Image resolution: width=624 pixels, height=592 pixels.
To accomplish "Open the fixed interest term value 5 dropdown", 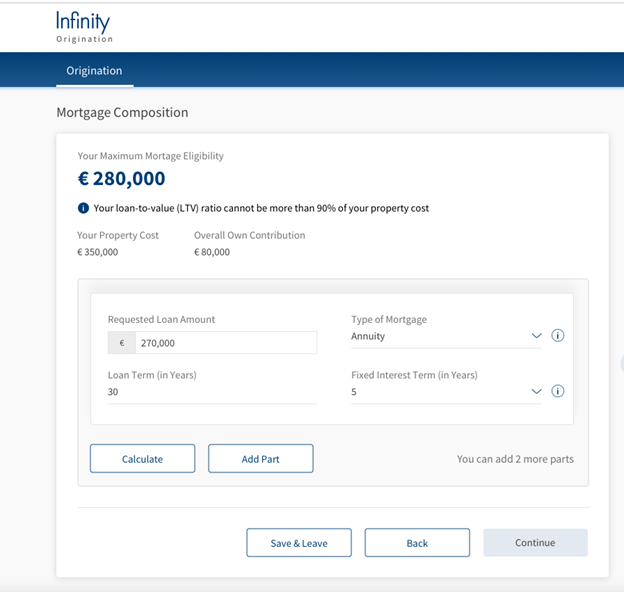I will (x=446, y=392).
